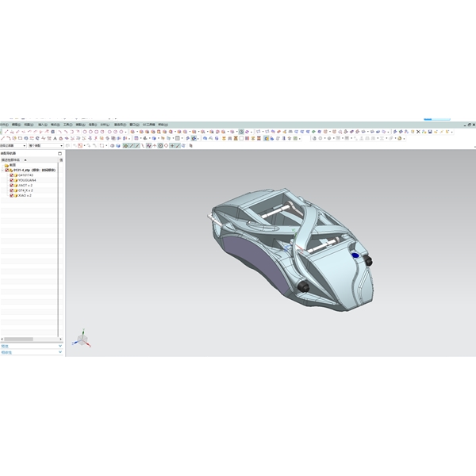476x476 pixels.
Task: Open the selection filter dropdown
Action: pos(22,146)
